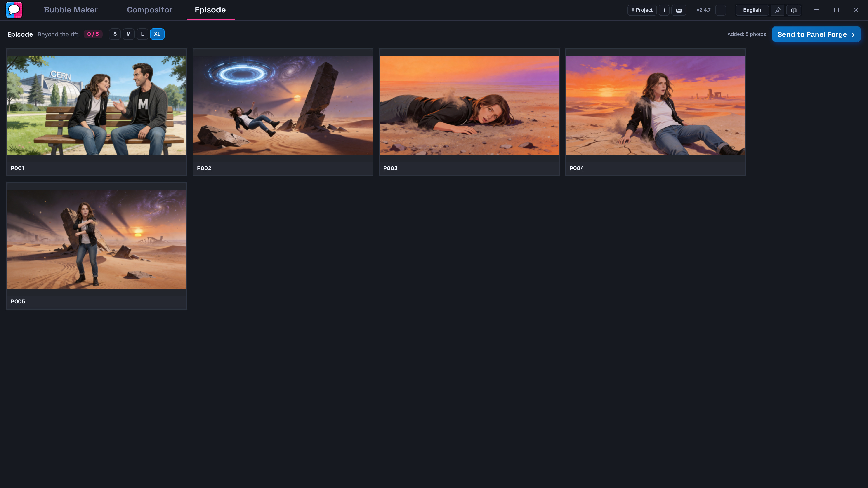Switch to the Bubble Maker tab

71,10
